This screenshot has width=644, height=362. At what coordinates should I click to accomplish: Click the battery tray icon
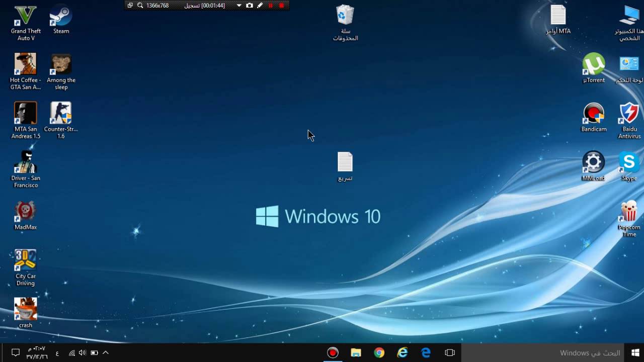click(94, 353)
